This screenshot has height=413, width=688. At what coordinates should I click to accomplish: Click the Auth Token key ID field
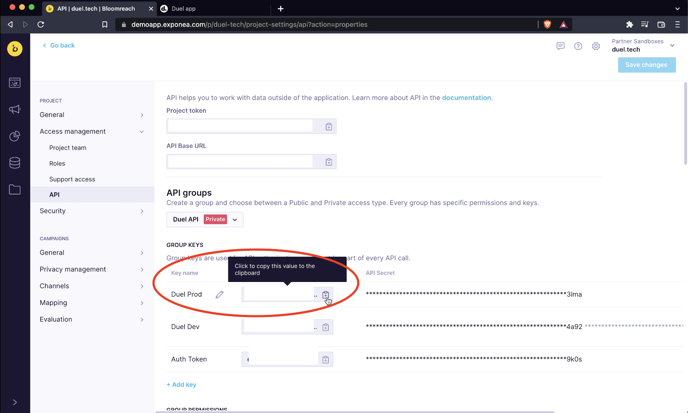(280, 359)
